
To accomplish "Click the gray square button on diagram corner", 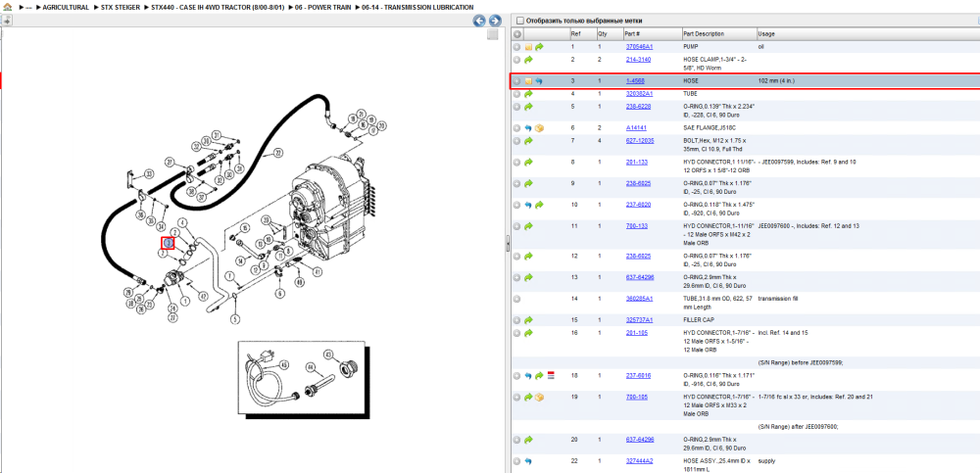I will pyautogui.click(x=493, y=35).
